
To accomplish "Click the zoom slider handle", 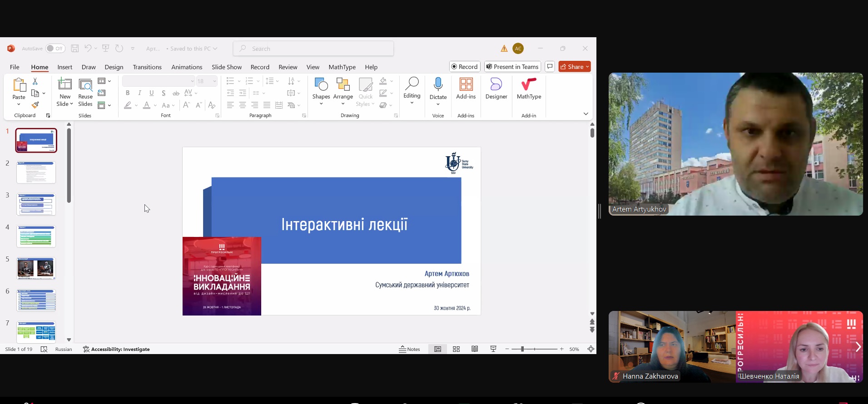I will coord(522,349).
